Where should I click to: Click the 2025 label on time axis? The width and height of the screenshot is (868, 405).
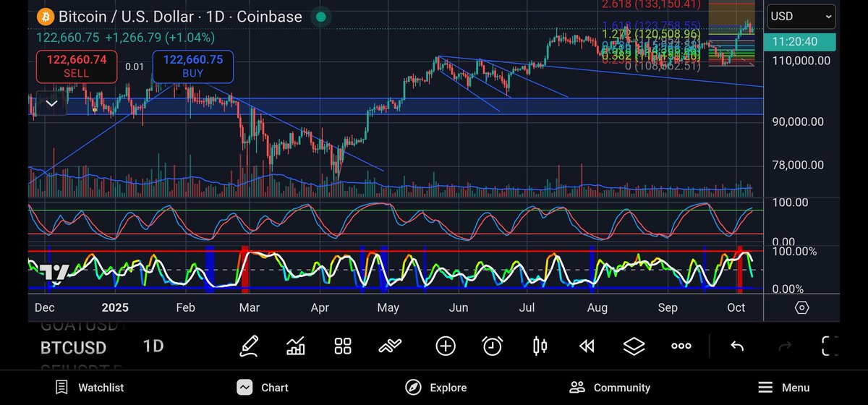coord(115,307)
